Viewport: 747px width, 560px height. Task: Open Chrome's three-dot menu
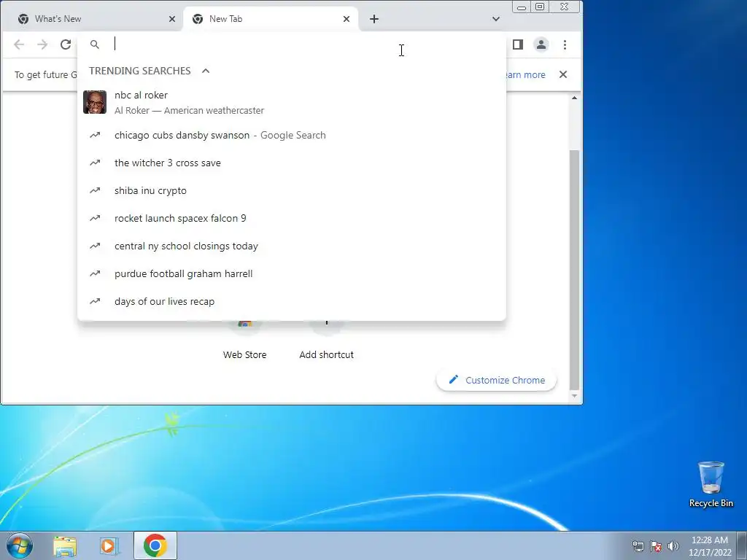[565, 44]
